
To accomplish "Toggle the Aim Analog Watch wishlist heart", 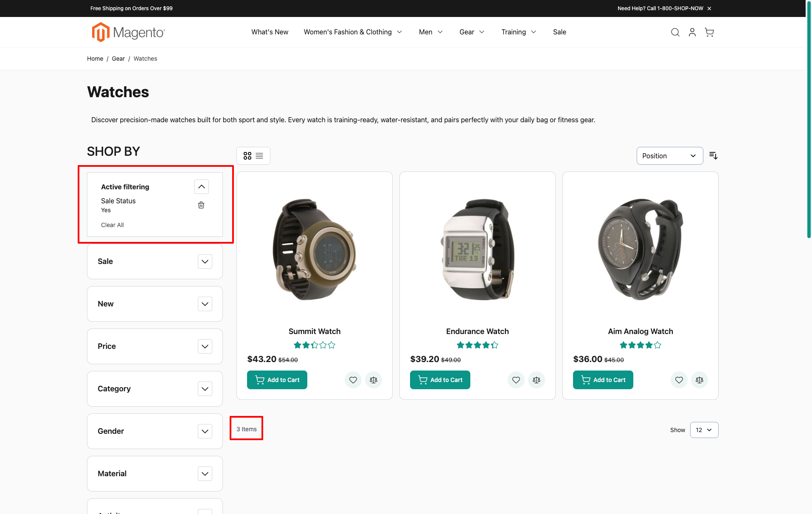I will pyautogui.click(x=679, y=380).
